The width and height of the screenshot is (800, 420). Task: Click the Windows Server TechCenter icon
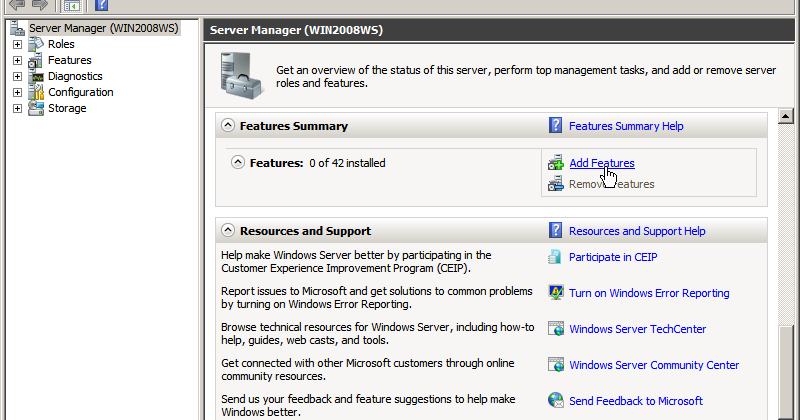click(x=556, y=329)
